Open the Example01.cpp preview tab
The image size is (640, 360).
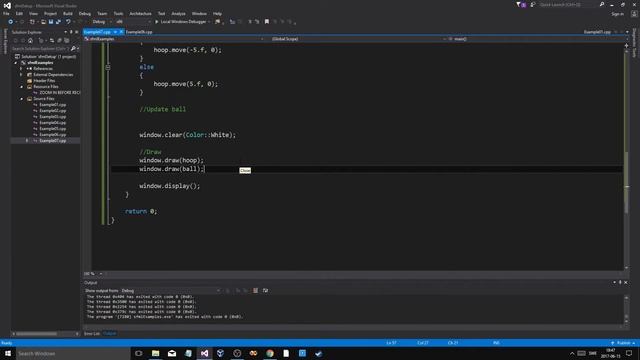click(597, 32)
